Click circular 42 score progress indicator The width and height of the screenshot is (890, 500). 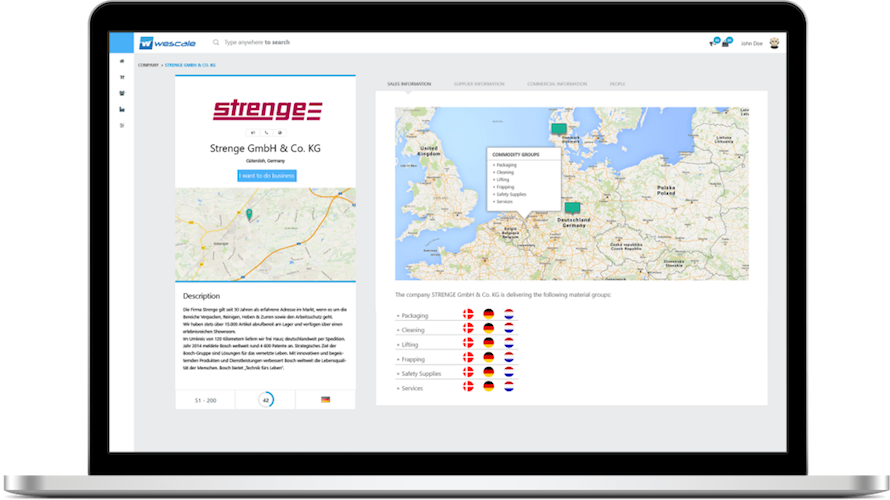tap(266, 400)
